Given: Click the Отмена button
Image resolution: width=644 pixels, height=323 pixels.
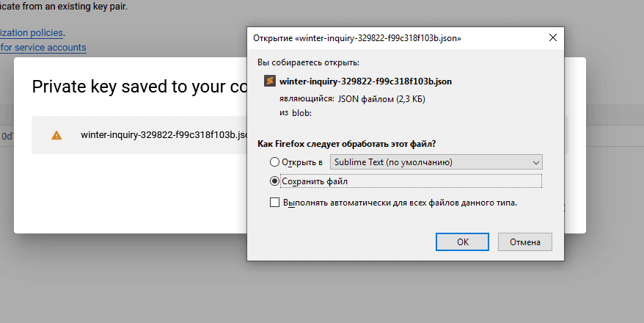Looking at the screenshot, I should [524, 242].
